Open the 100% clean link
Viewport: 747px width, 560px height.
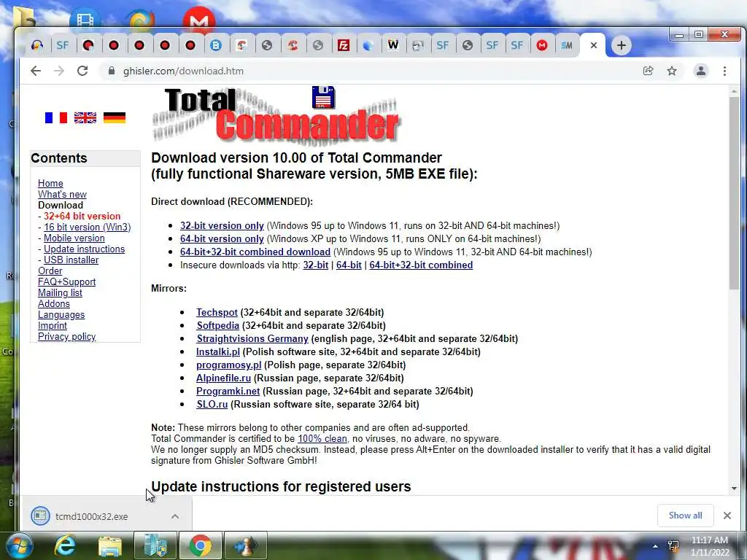(x=322, y=438)
